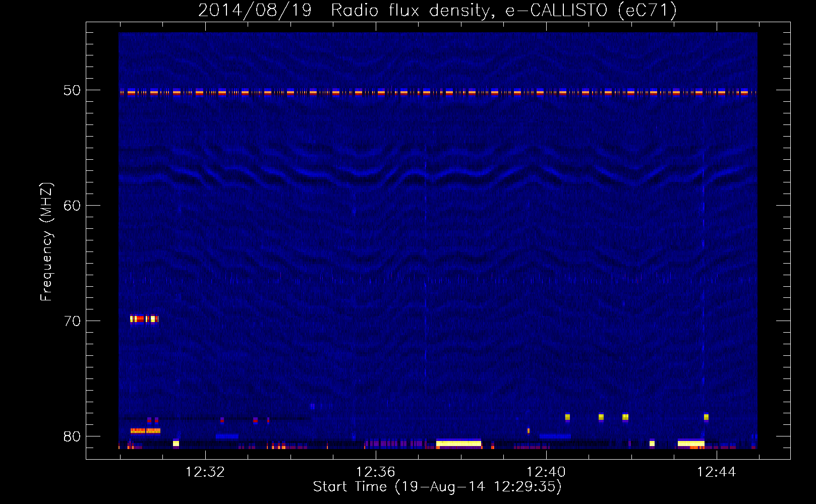Click the '12:44' time tick label

tap(717, 472)
